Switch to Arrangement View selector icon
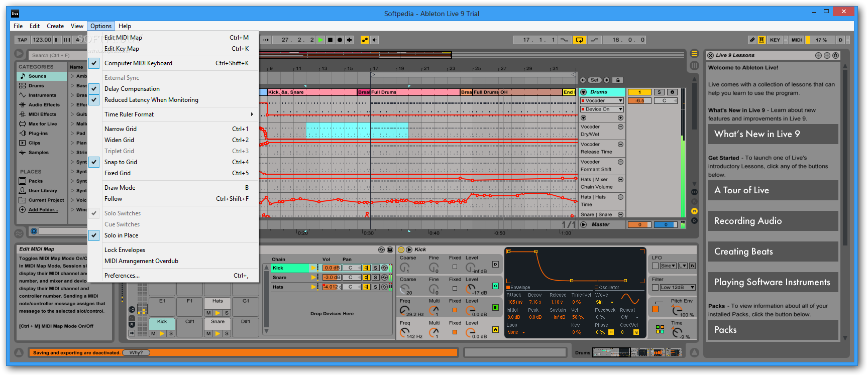This screenshot has width=868, height=376. 694,54
